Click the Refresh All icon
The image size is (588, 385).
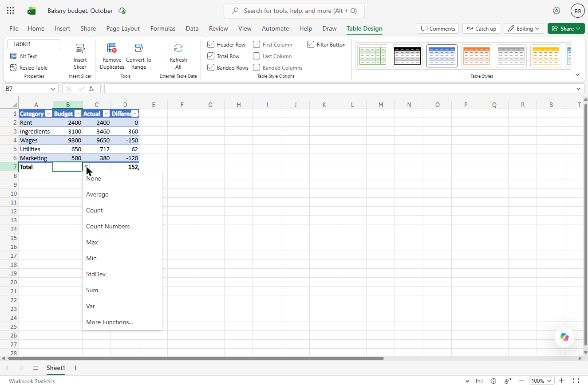(178, 48)
